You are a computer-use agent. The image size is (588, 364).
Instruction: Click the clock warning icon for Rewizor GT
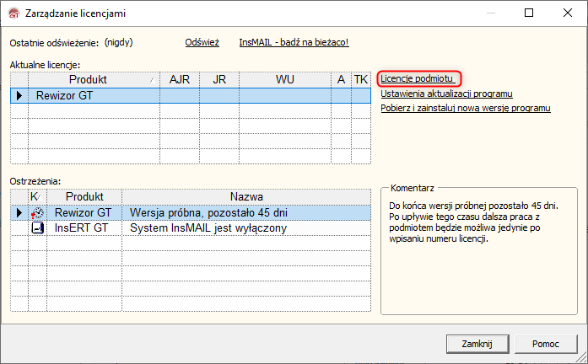tap(37, 213)
